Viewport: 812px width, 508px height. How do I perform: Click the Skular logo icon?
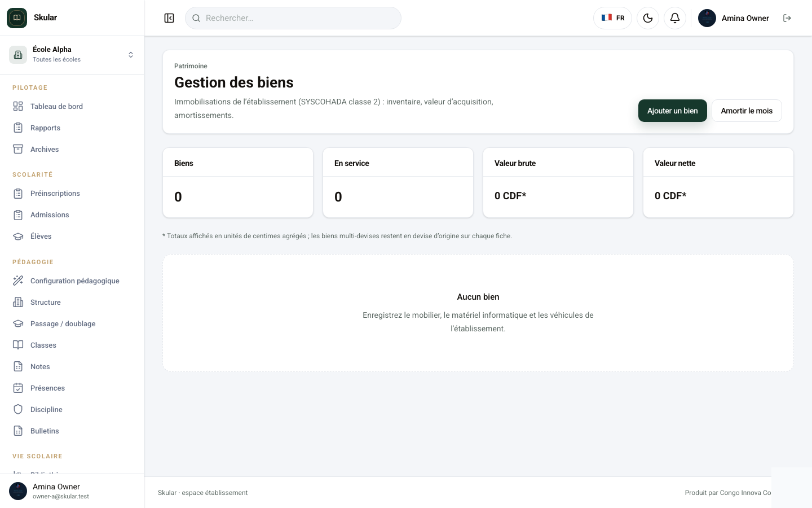(17, 18)
